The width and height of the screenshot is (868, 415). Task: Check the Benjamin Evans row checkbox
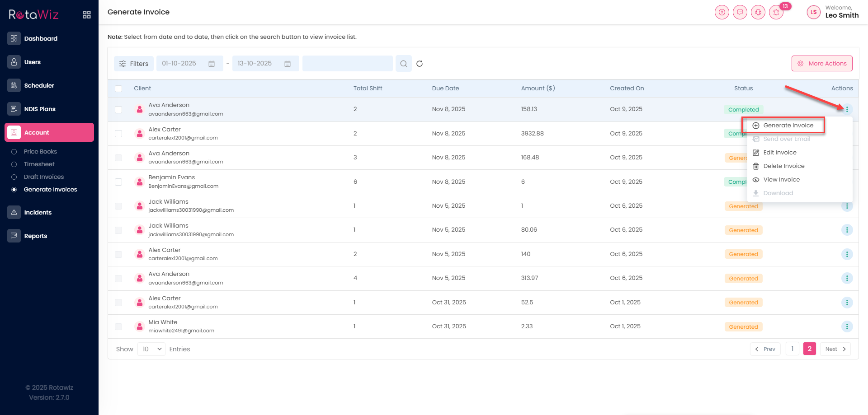(118, 182)
